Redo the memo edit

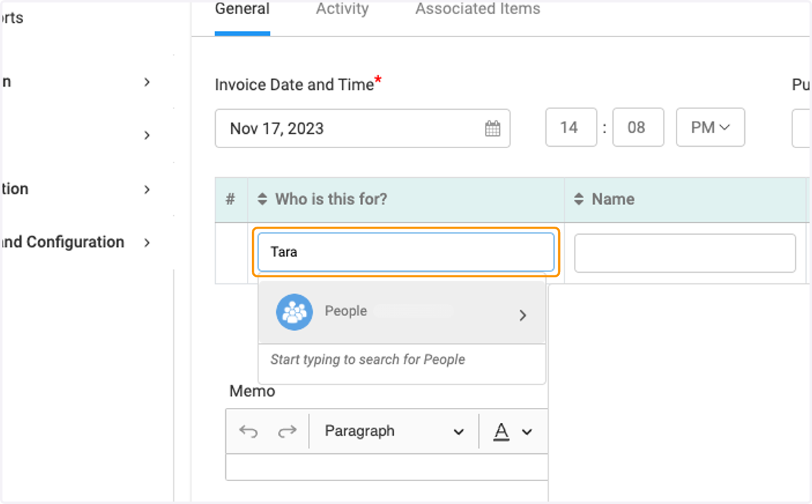click(288, 432)
